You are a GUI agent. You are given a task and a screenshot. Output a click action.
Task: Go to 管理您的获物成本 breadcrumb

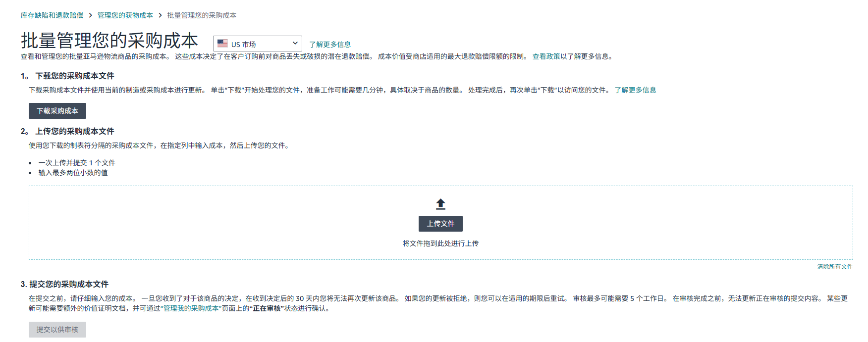click(x=125, y=15)
